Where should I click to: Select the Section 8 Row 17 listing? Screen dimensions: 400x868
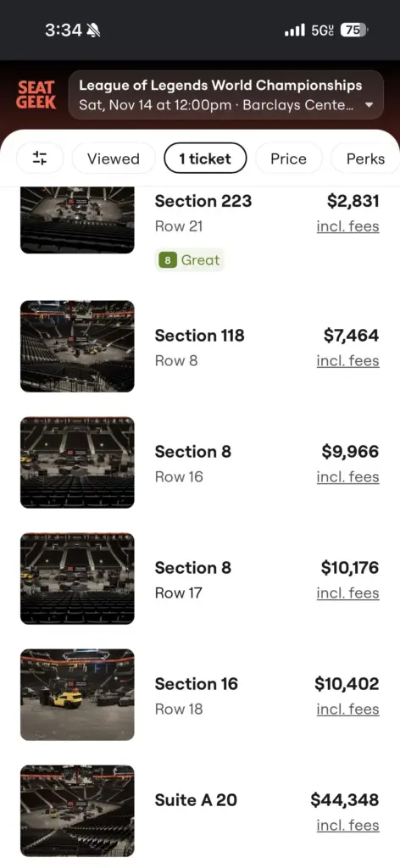[x=200, y=578]
